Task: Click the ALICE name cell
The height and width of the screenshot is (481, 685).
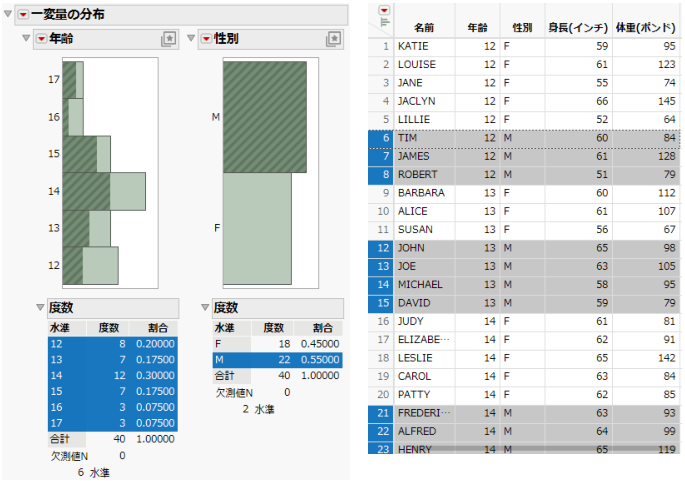Action: pos(425,211)
